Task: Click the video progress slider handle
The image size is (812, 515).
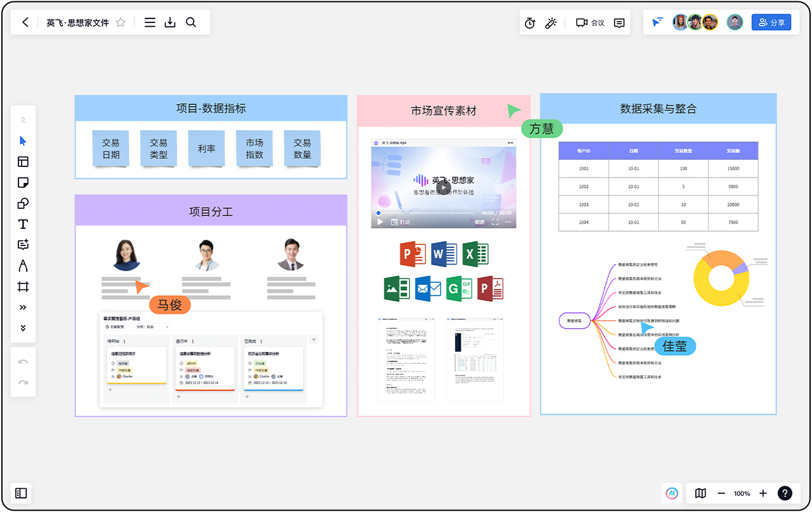Action: coord(379,213)
